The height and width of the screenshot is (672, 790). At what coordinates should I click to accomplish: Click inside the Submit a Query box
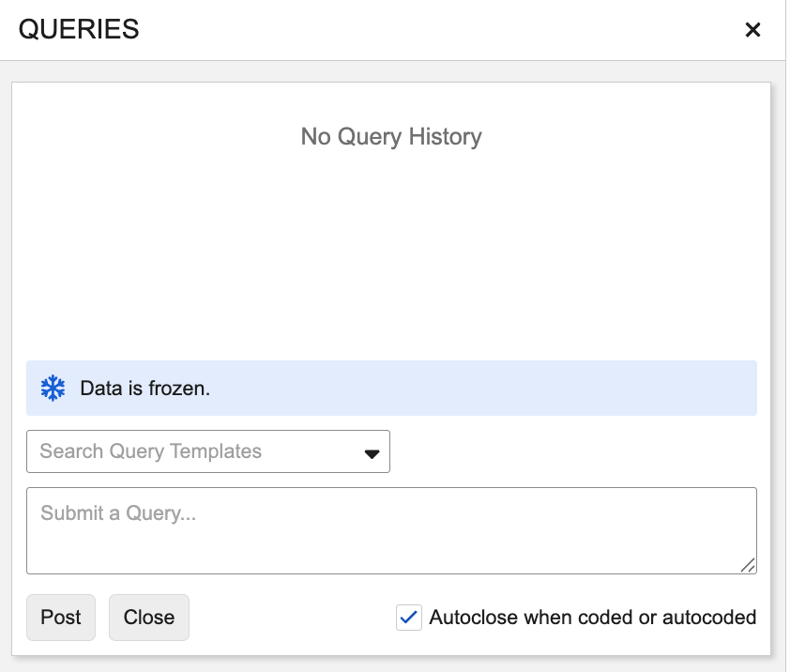tap(391, 540)
